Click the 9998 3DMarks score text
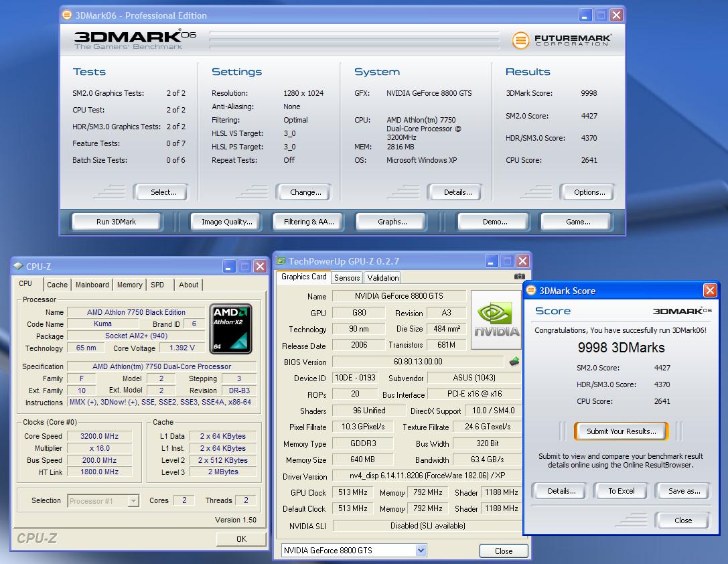The height and width of the screenshot is (564, 728). tap(622, 348)
